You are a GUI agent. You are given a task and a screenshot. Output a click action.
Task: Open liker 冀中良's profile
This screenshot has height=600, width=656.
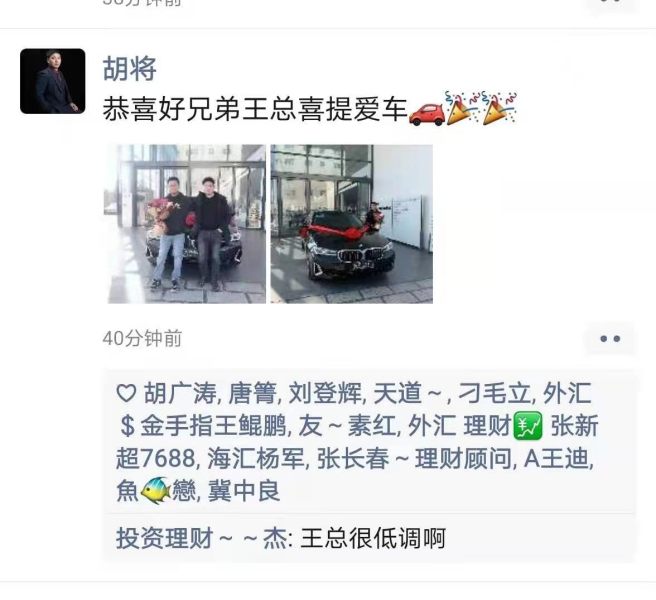point(244,491)
